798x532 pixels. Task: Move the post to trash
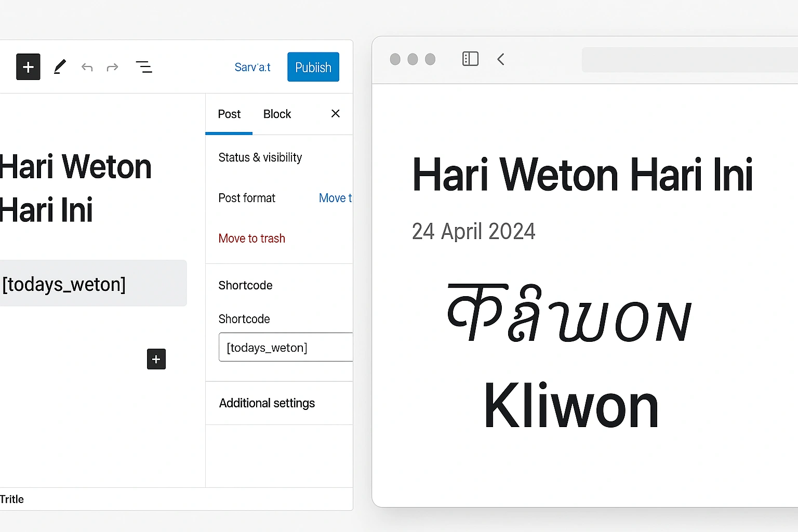pyautogui.click(x=251, y=238)
